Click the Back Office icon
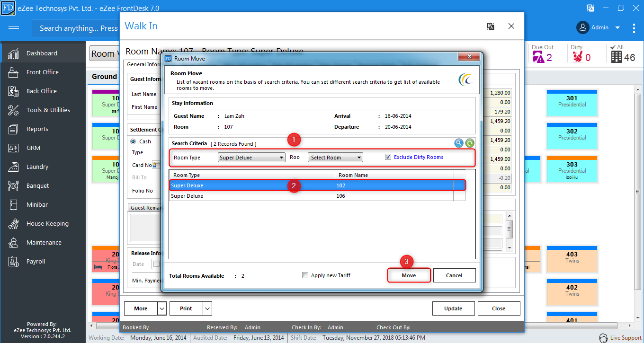Viewport: 644px width, 343px height. [13, 91]
